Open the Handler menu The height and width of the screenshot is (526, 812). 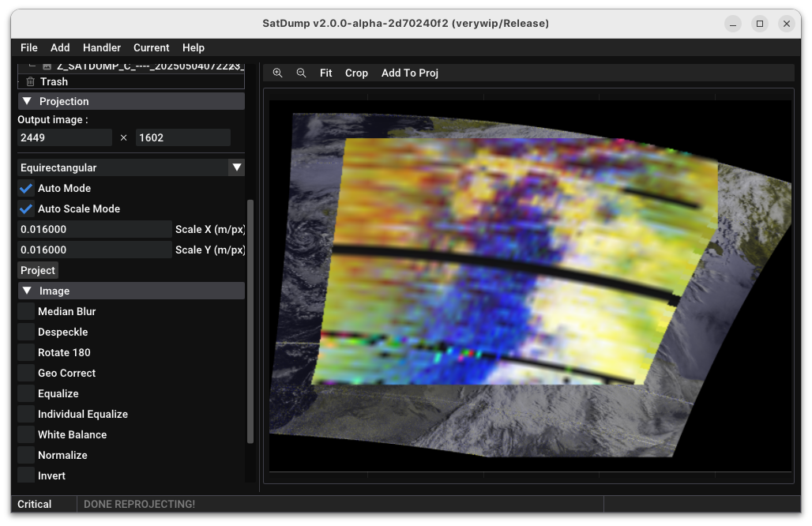coord(101,47)
